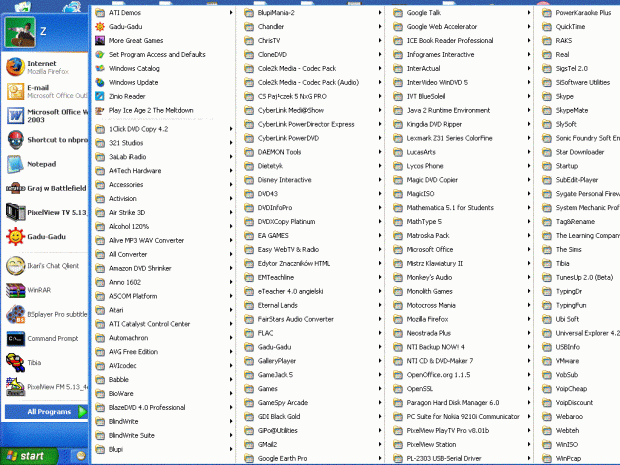620x465 pixels.
Task: Click the user Z avatar picture
Action: click(x=20, y=32)
